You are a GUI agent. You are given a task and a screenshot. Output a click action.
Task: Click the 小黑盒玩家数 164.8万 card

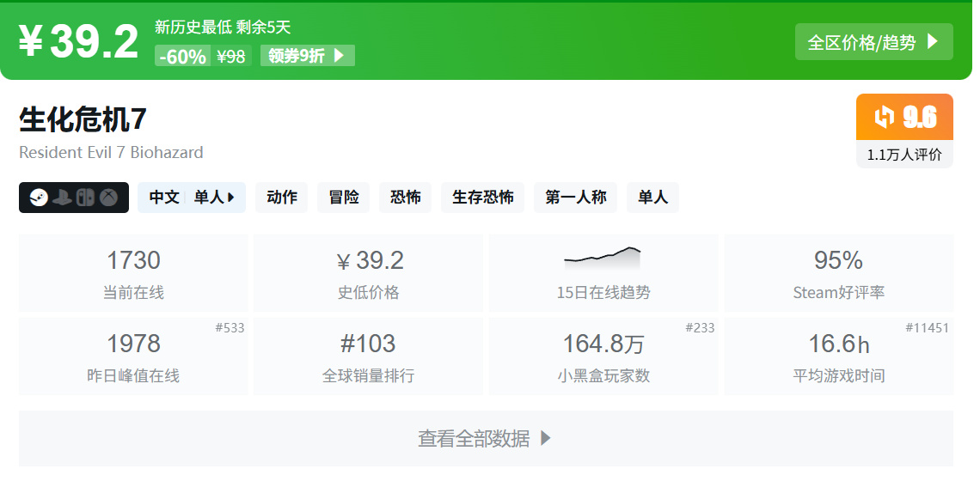click(603, 356)
